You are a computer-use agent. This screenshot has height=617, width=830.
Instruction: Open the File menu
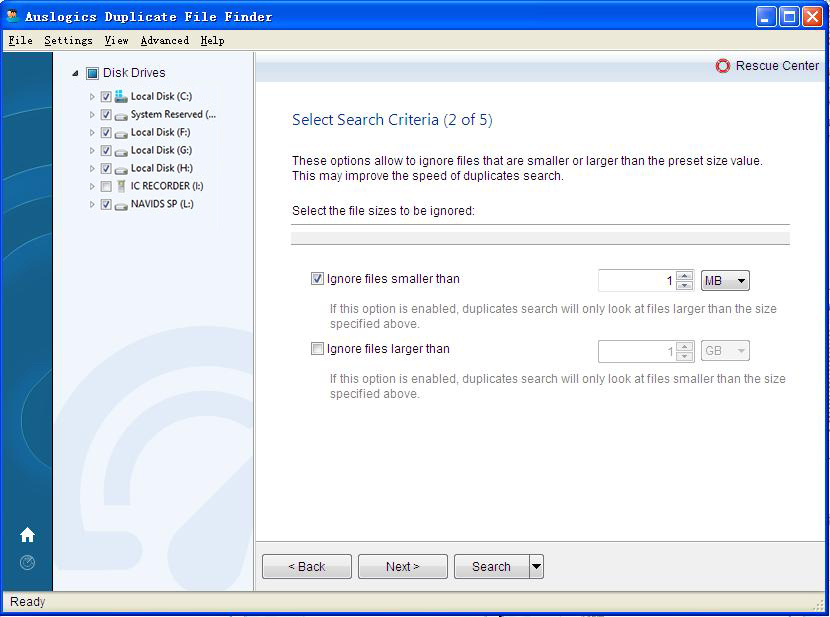[x=21, y=41]
